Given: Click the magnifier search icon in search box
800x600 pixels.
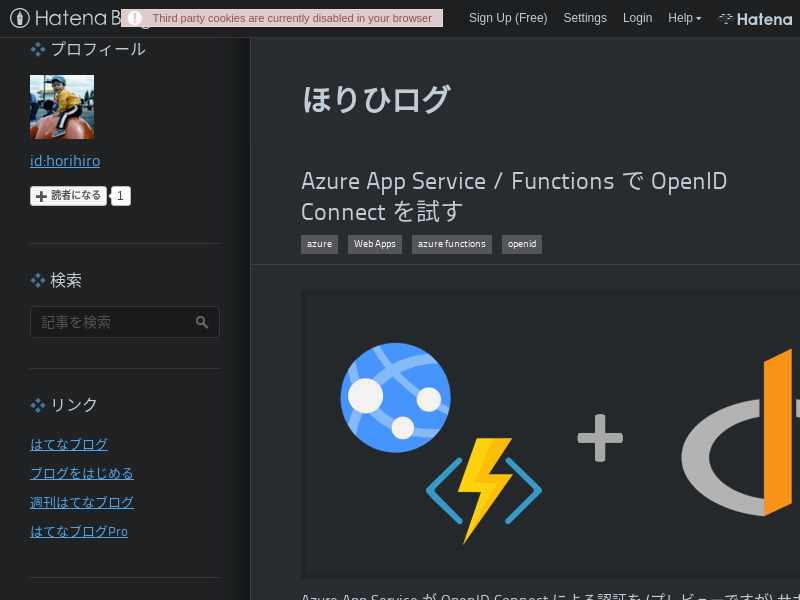Looking at the screenshot, I should (x=202, y=322).
